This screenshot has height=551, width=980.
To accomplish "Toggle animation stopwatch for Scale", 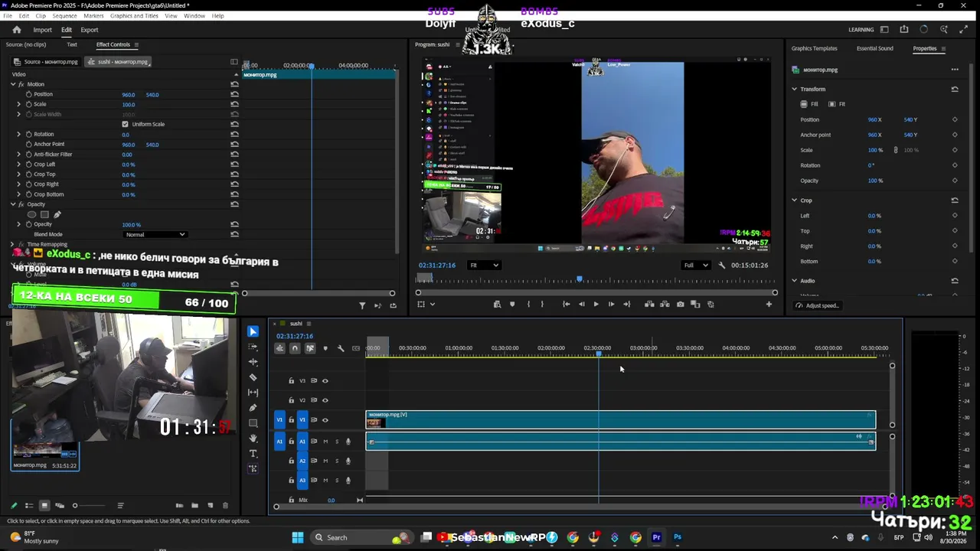I will [28, 104].
